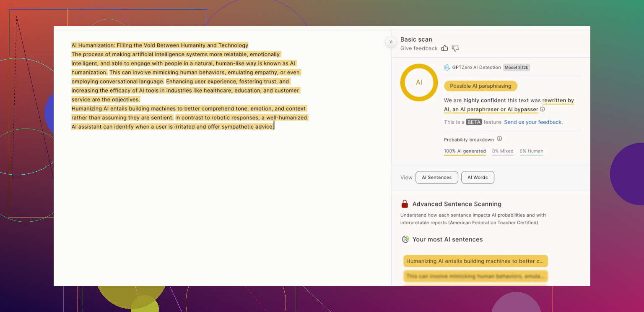Click the Model 3.12b version badge
644x312 pixels.
517,68
